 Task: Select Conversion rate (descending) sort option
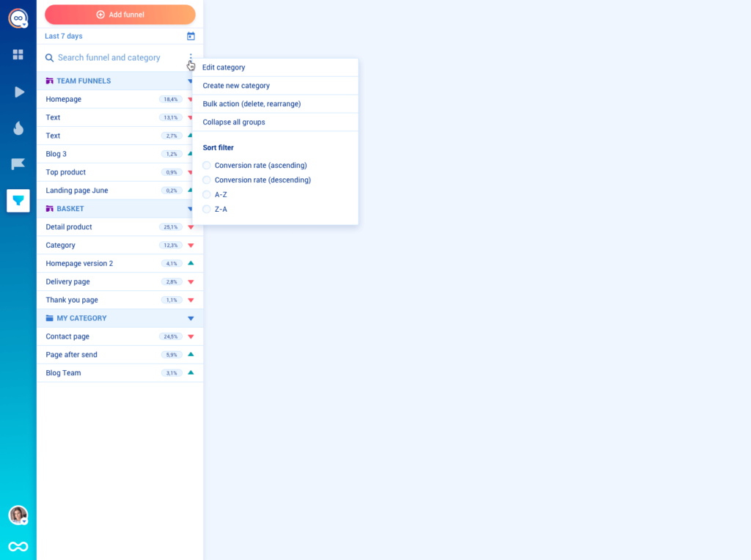click(x=206, y=180)
